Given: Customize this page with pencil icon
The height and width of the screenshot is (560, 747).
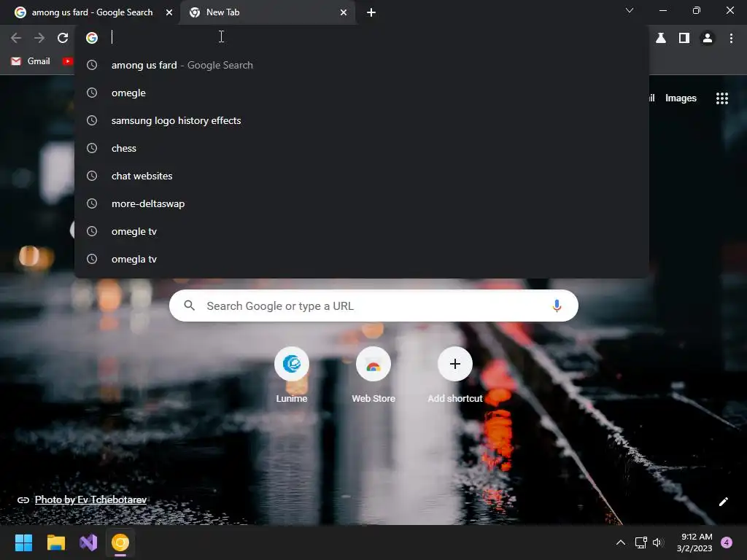Looking at the screenshot, I should (723, 502).
